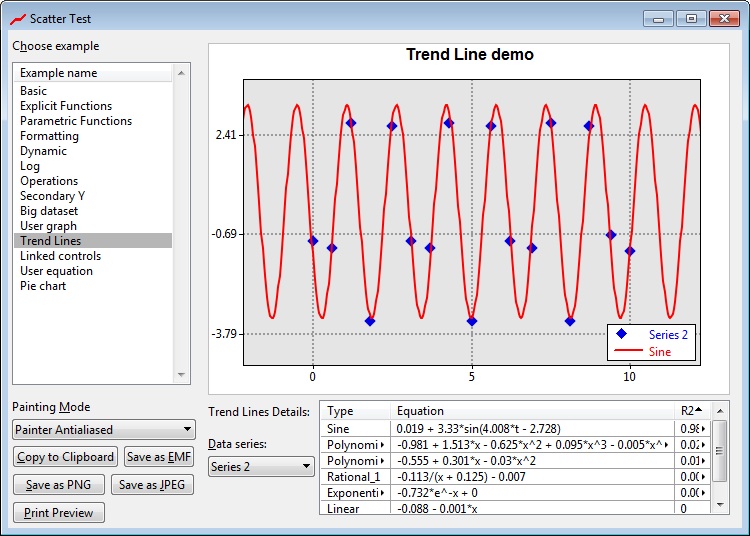Open the Painting Mode dropdown

point(104,430)
